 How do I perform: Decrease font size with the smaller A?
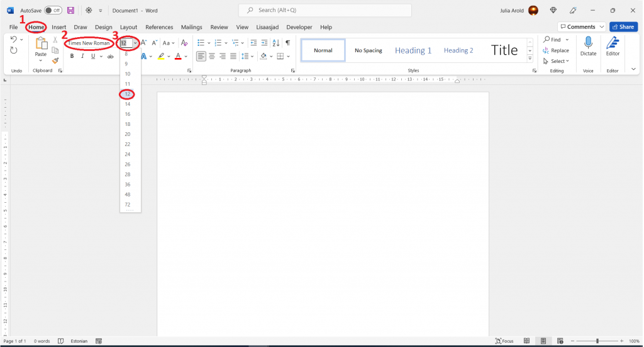[155, 43]
